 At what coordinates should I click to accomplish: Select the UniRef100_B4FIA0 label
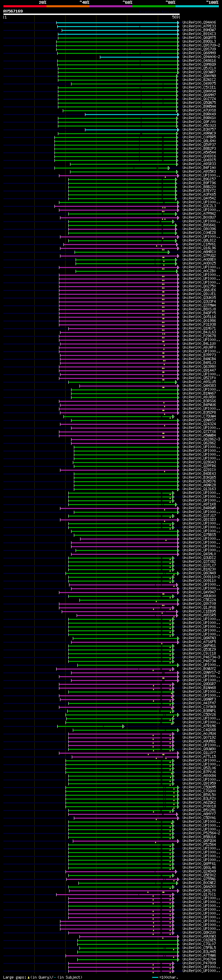[199, 168]
